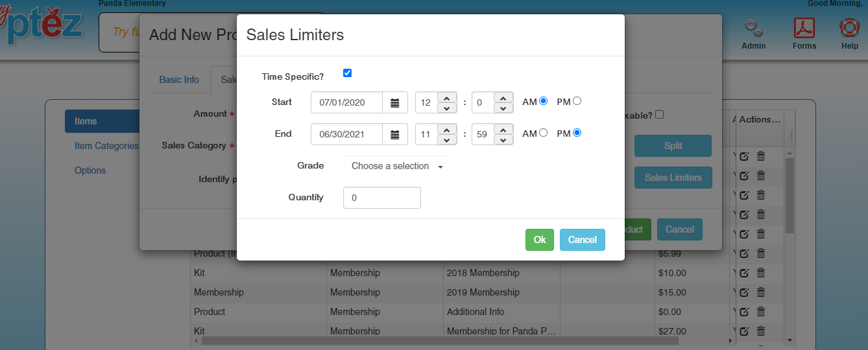Uncheck the Time Specific checkbox

coord(347,73)
